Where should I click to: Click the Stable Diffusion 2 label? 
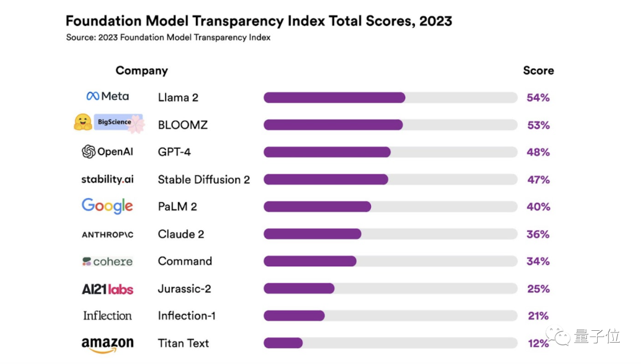204,179
